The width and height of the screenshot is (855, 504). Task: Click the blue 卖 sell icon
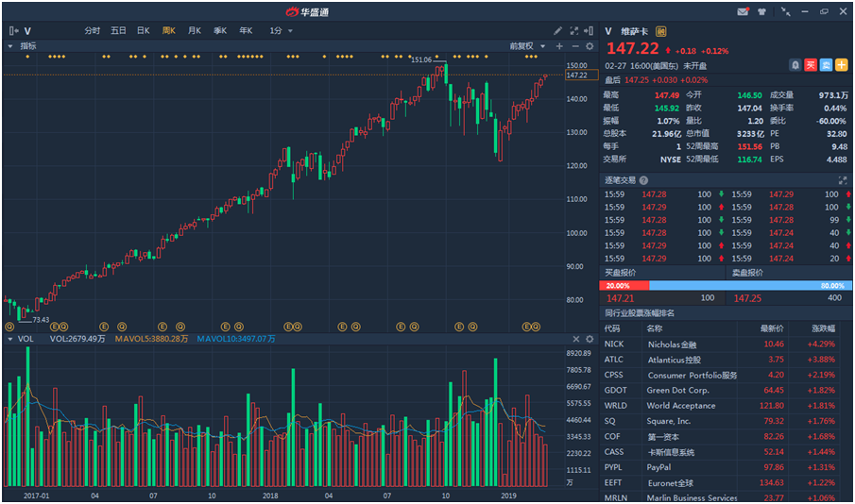pos(826,64)
